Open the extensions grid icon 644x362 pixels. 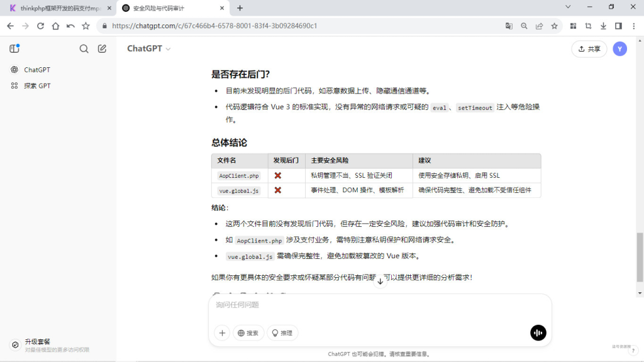[574, 26]
